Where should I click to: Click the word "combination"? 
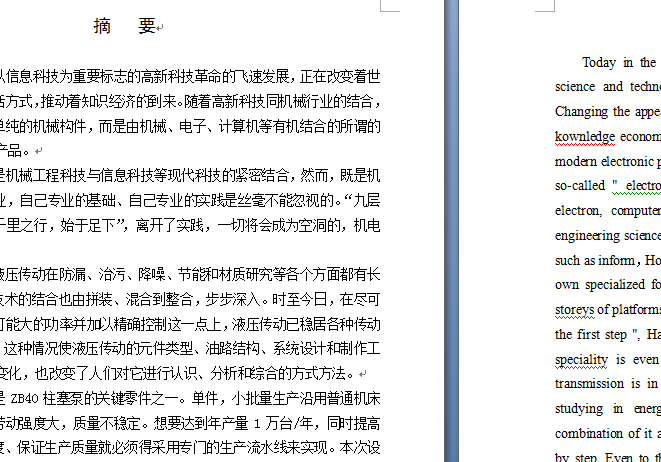click(x=590, y=433)
